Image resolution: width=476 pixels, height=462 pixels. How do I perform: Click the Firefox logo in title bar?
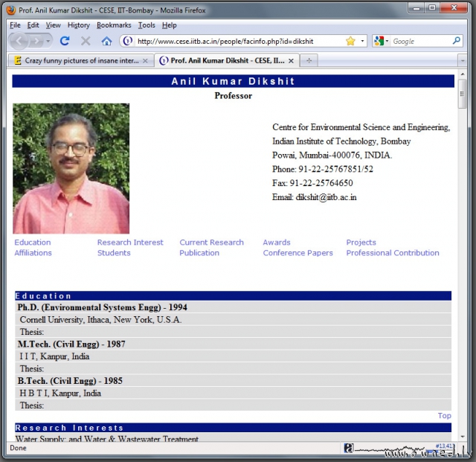(11, 10)
